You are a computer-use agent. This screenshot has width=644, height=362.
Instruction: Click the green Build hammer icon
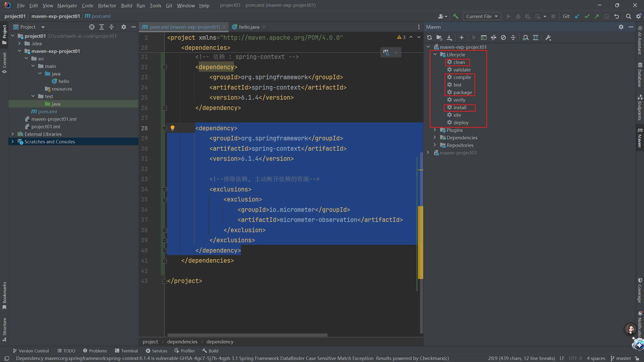point(456,16)
